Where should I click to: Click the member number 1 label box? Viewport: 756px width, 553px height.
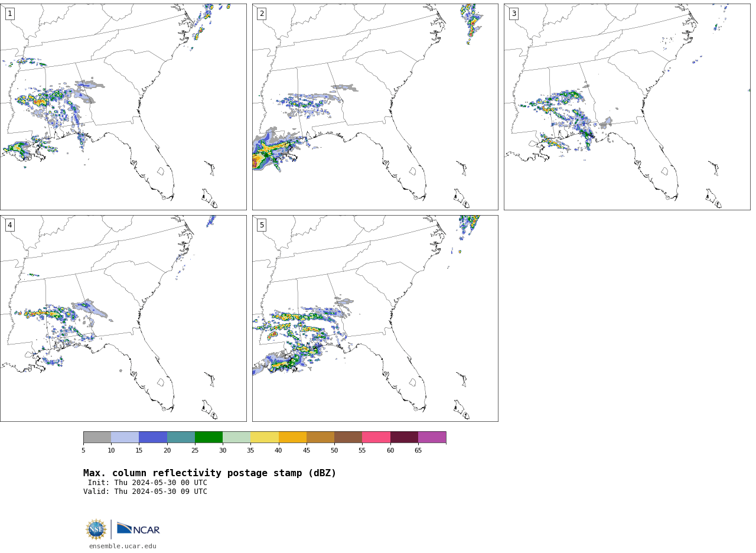point(9,14)
